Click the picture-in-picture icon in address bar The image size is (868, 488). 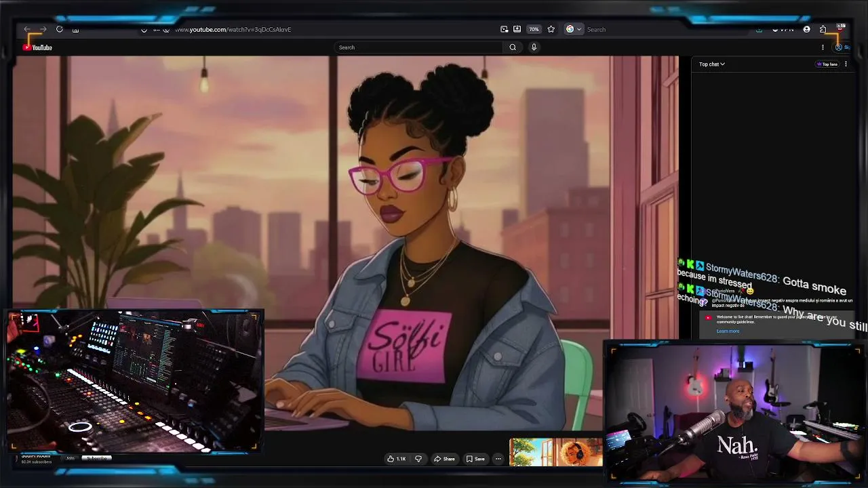pyautogui.click(x=504, y=29)
